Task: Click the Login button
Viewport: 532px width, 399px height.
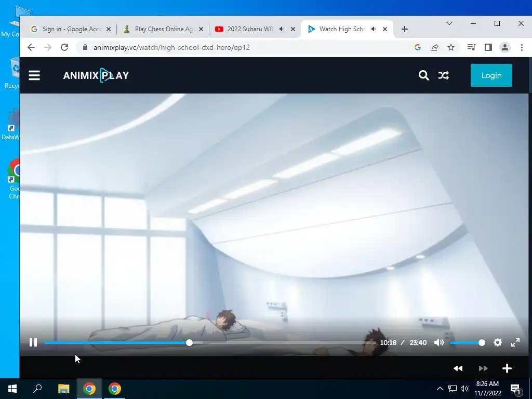Action: pos(491,75)
